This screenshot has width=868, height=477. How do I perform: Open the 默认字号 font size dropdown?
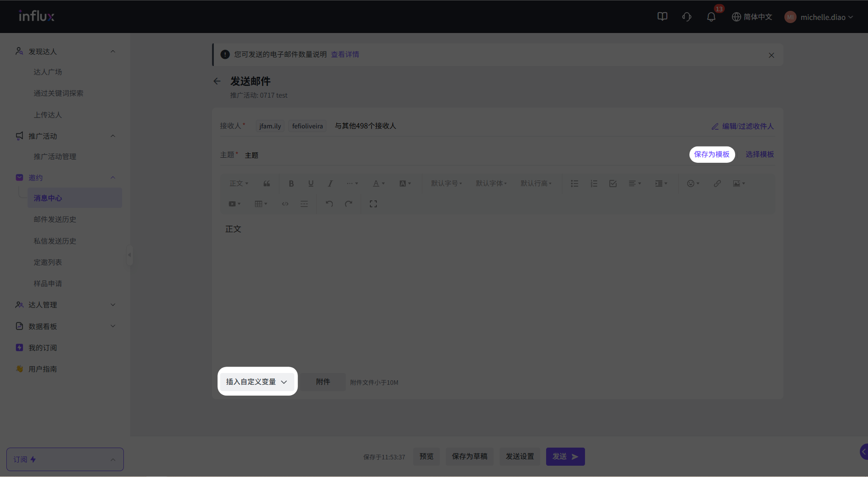446,184
